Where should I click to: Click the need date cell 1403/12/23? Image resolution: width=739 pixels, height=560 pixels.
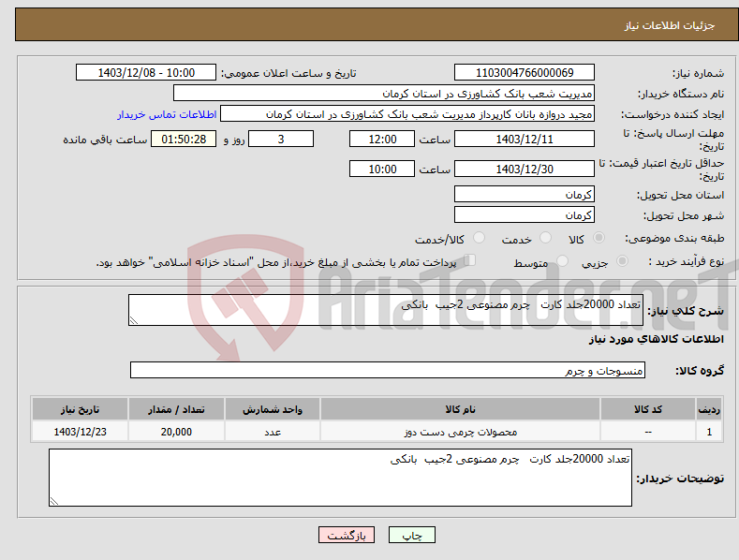[81, 432]
